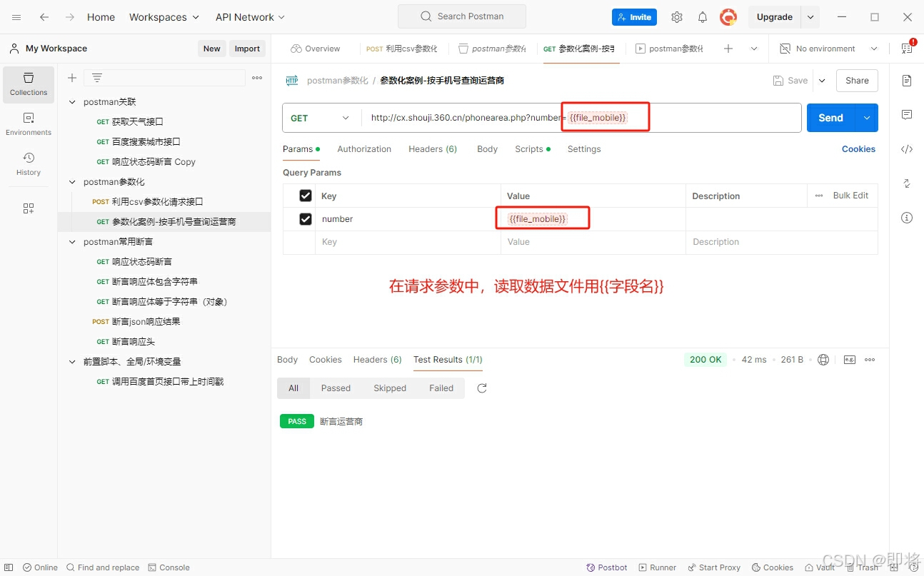The height and width of the screenshot is (576, 924).
Task: Open the Send button dropdown arrow
Action: coord(867,118)
